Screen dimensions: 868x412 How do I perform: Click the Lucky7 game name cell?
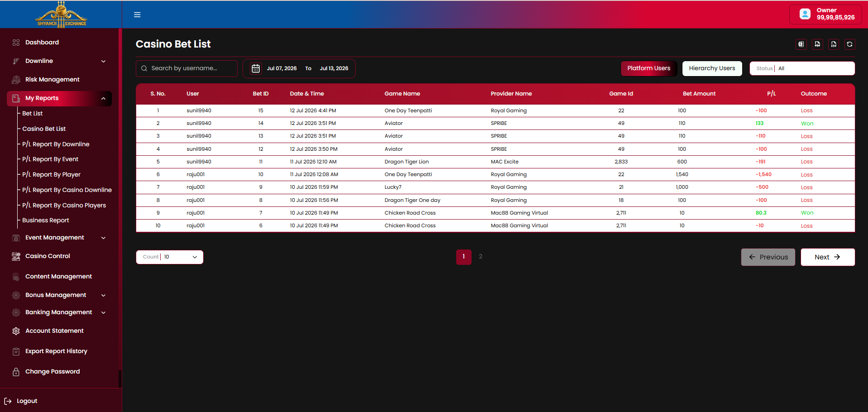pos(393,187)
